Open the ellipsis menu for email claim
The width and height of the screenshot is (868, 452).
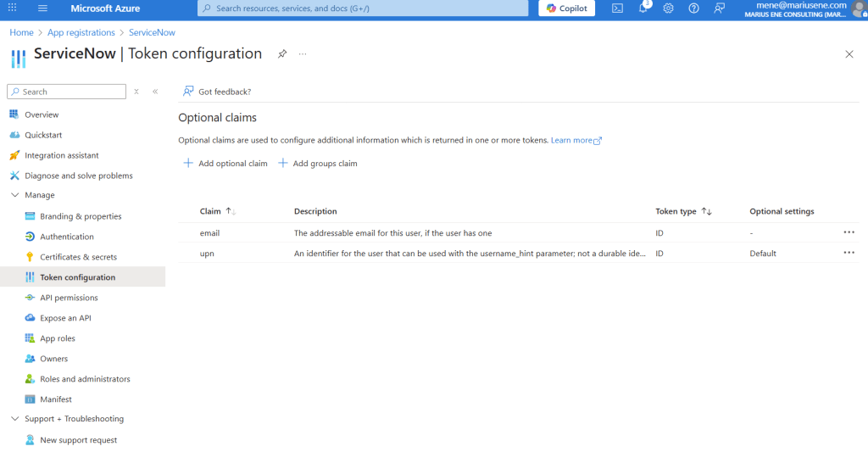pos(849,232)
